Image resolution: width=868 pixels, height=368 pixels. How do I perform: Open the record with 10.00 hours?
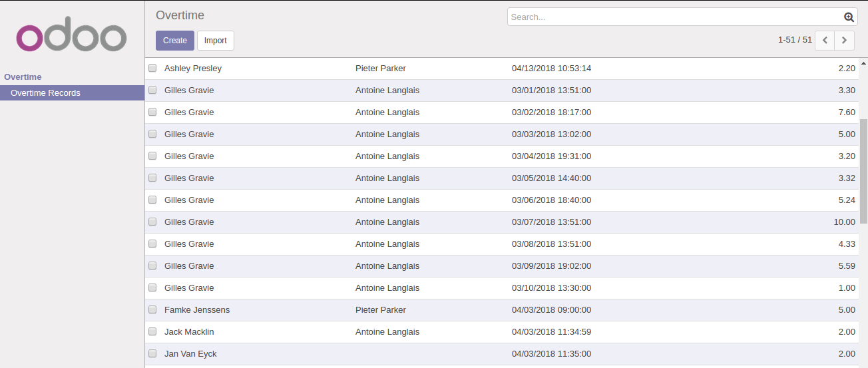(844, 222)
